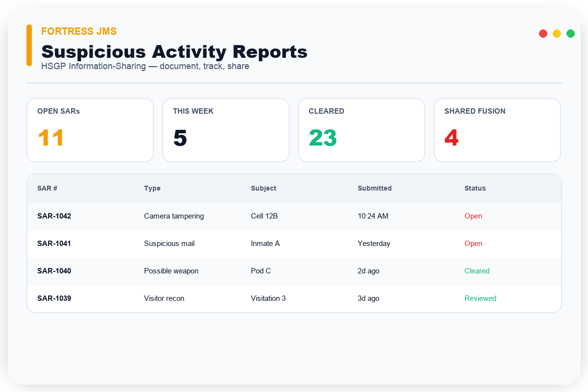Screen dimensions: 588x392
Task: Click the Inmate A subject
Action: (x=266, y=244)
